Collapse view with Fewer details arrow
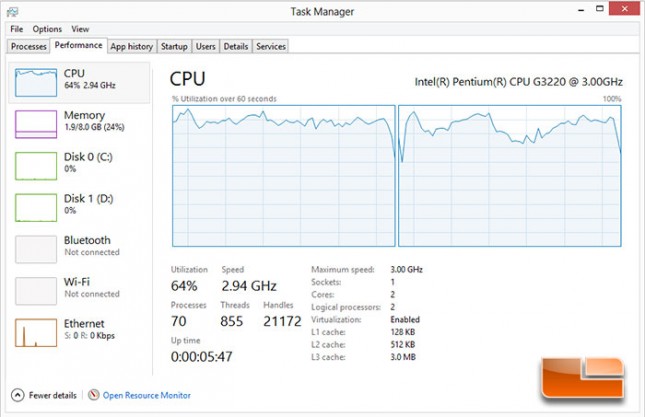Viewport: 645px width, 417px height. (18, 395)
